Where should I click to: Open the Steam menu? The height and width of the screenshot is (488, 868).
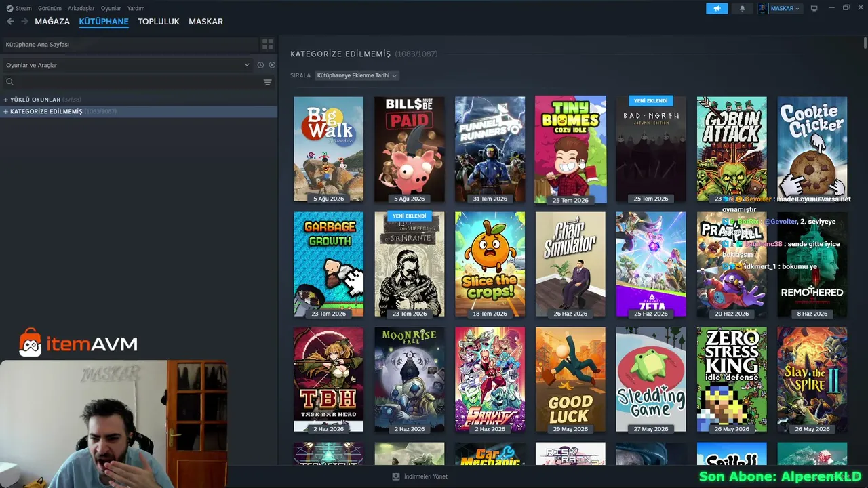tap(24, 8)
